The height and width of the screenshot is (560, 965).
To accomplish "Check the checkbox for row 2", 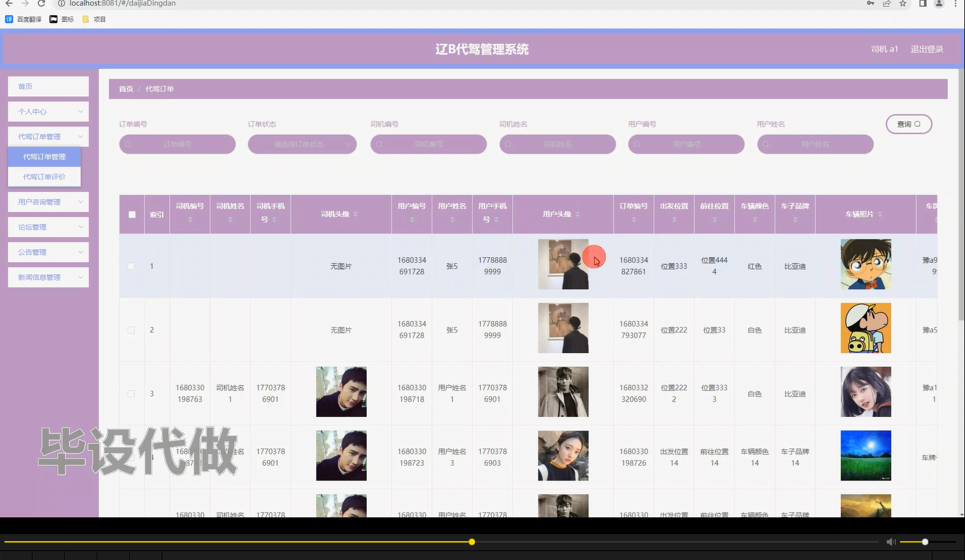I will click(x=131, y=330).
